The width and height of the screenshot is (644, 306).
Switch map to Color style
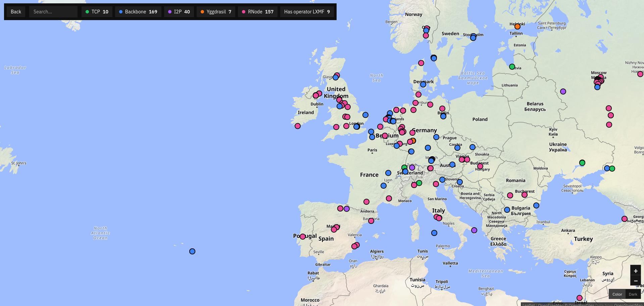(617, 294)
